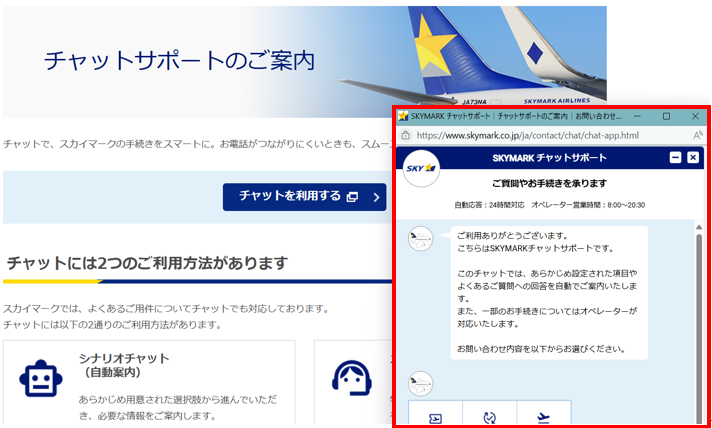Select the airplane option icon in chat

(543, 418)
